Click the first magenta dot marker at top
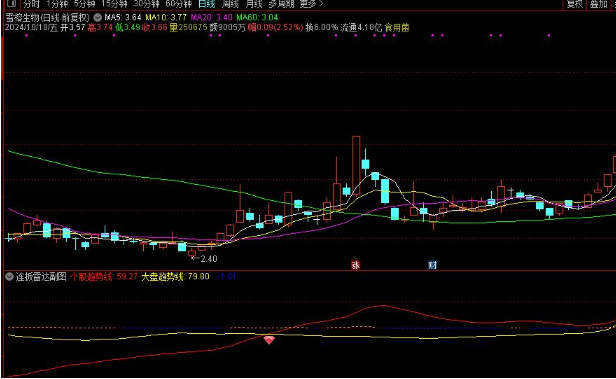The height and width of the screenshot is (379, 616). (x=27, y=35)
